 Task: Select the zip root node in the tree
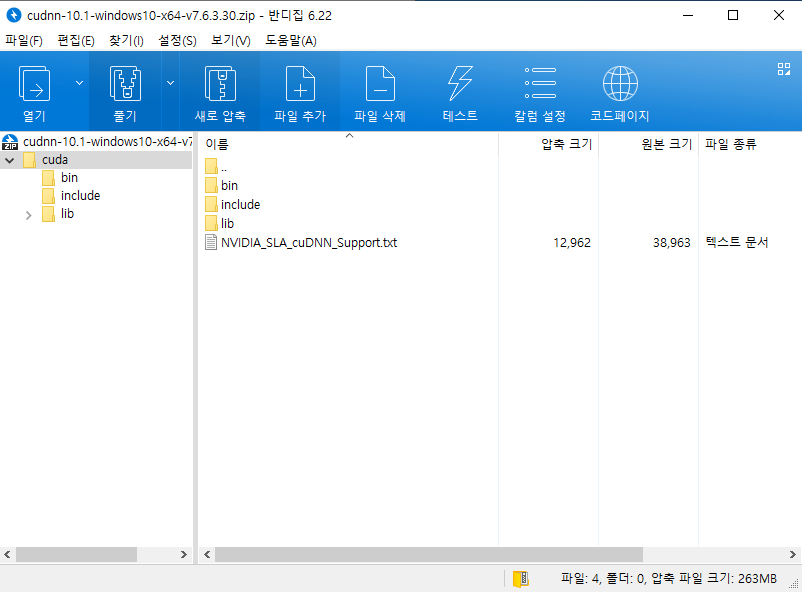pyautogui.click(x=97, y=142)
